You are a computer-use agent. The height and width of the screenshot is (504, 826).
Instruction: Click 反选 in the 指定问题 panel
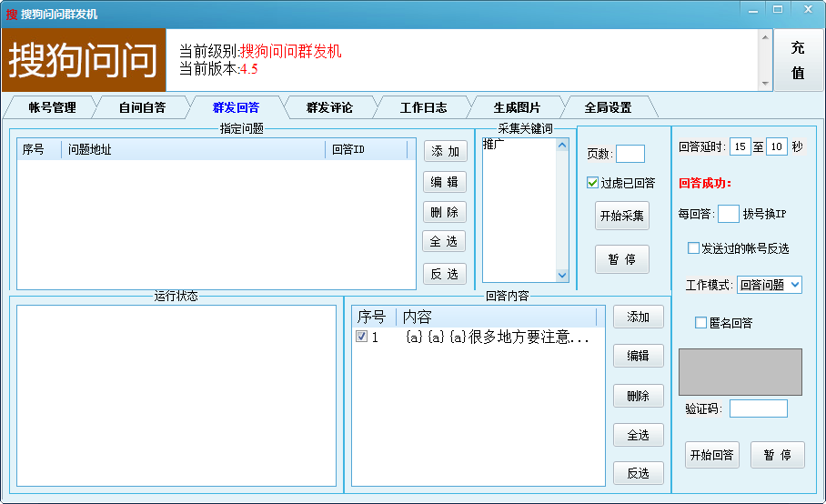445,274
